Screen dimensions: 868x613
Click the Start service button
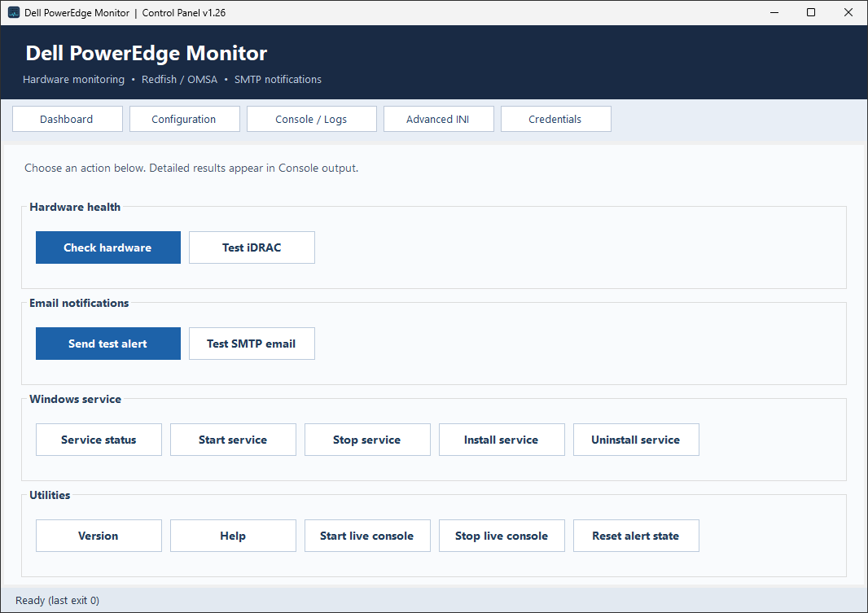coord(233,440)
